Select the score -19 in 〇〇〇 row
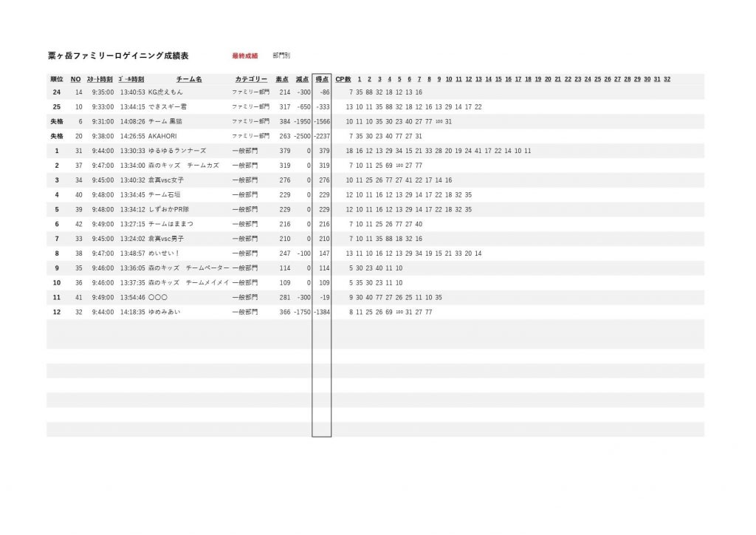This screenshot has width=756, height=535. [325, 298]
